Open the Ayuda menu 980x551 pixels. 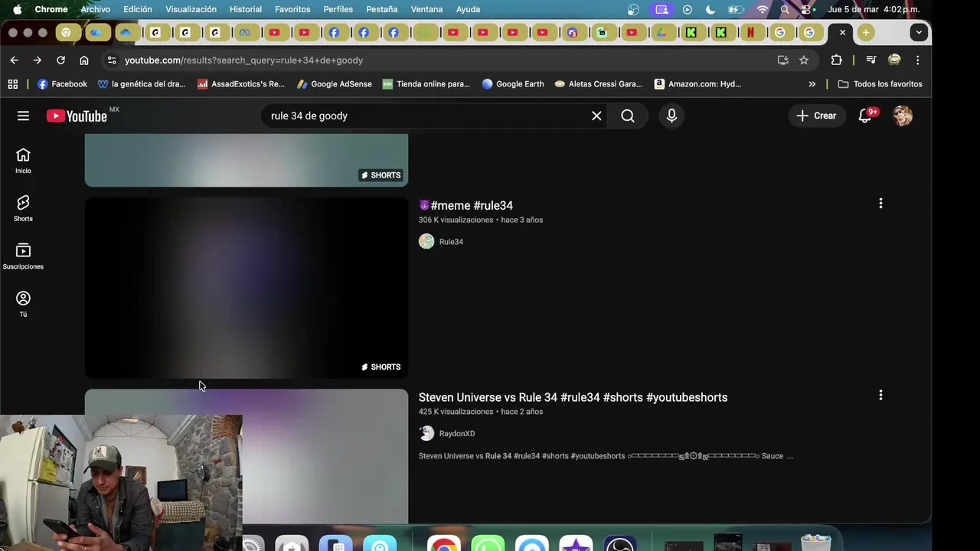(x=468, y=9)
